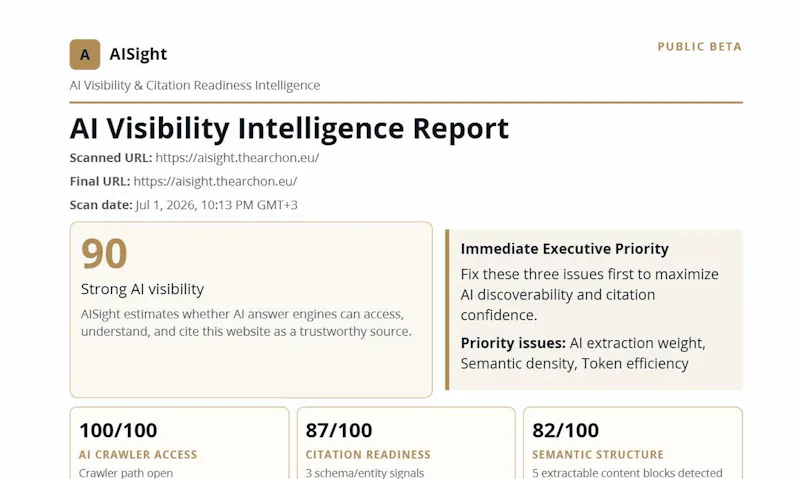Click the overall score 90
Image resolution: width=800 pixels, height=479 pixels.
pos(104,254)
